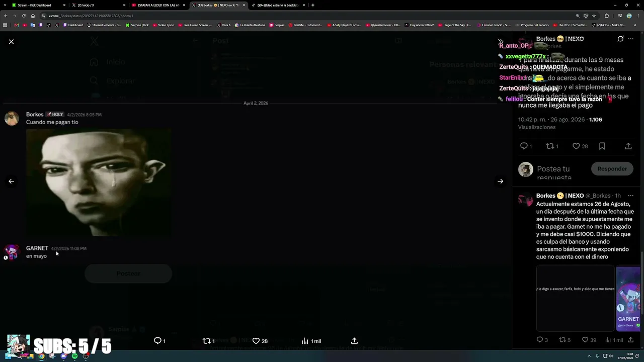Viewport: 644px width, 362px height.
Task: Open the crying face photo
Action: tap(99, 183)
